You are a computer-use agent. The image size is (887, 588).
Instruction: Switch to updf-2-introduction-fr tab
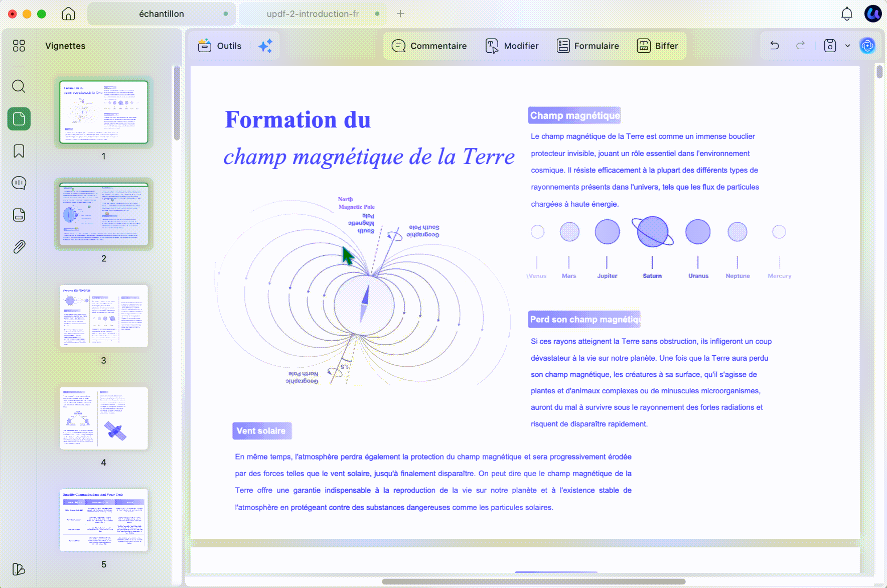tap(313, 14)
